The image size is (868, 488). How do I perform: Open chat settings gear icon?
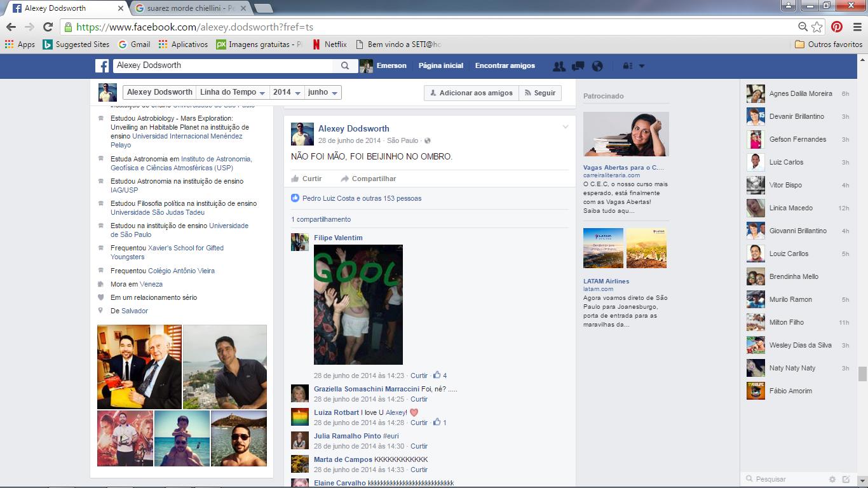point(832,479)
